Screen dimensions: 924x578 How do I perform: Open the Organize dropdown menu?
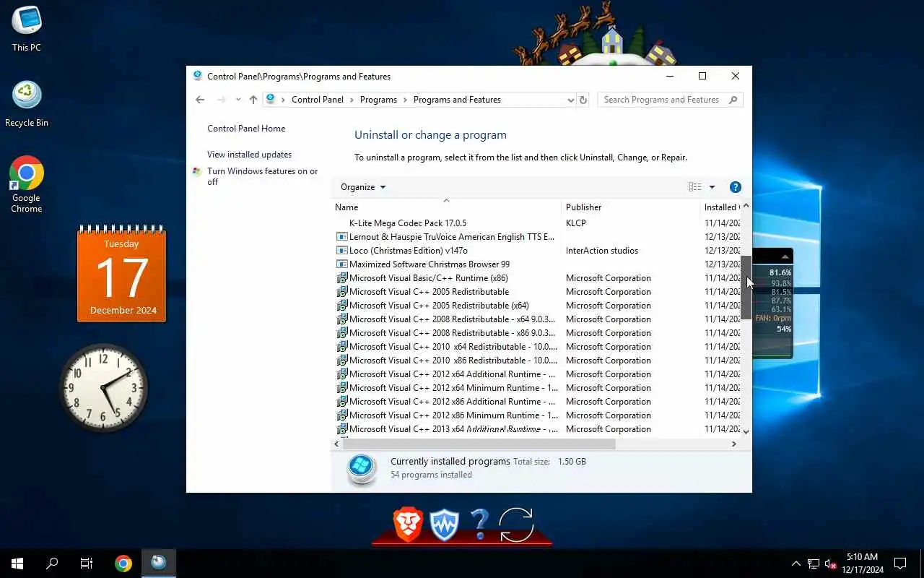[363, 187]
